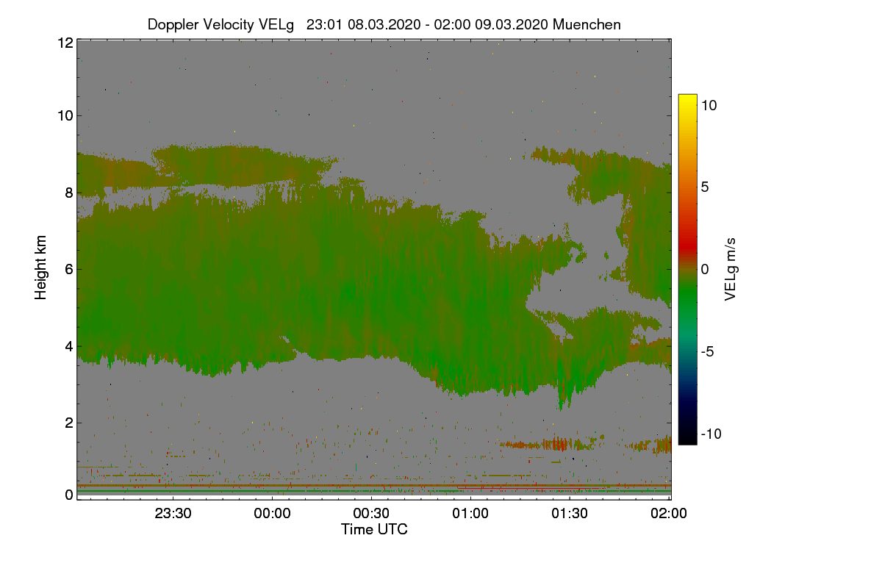Click the height axis value 12
Image resolution: width=882 pixels, height=588 pixels.
click(x=65, y=43)
